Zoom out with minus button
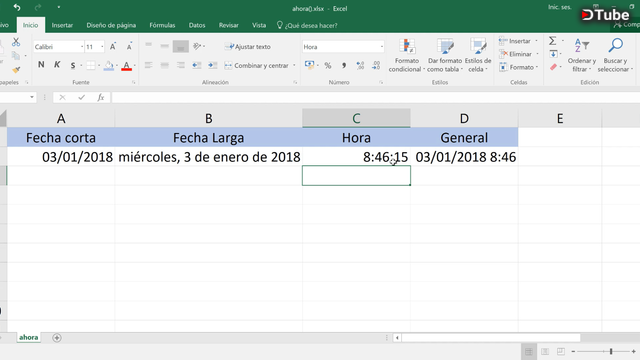640x360 pixels. point(573,351)
